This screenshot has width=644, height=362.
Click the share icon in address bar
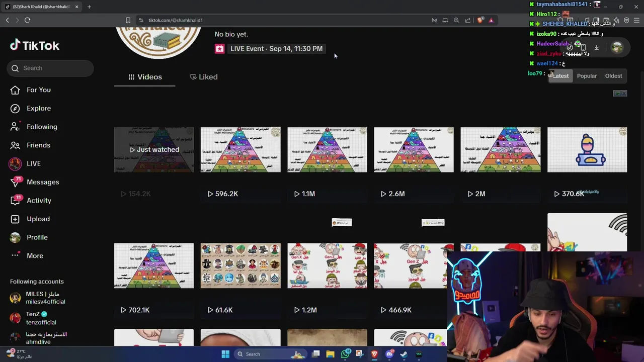(468, 20)
